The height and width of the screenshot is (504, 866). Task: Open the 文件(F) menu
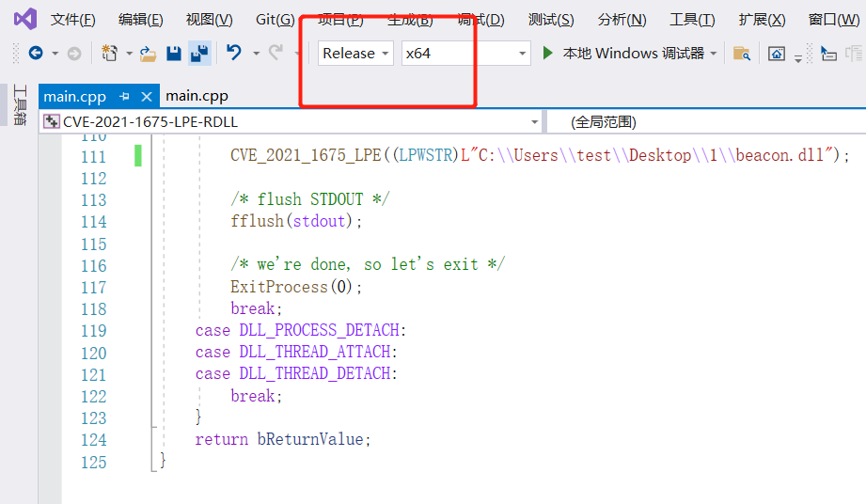(72, 20)
